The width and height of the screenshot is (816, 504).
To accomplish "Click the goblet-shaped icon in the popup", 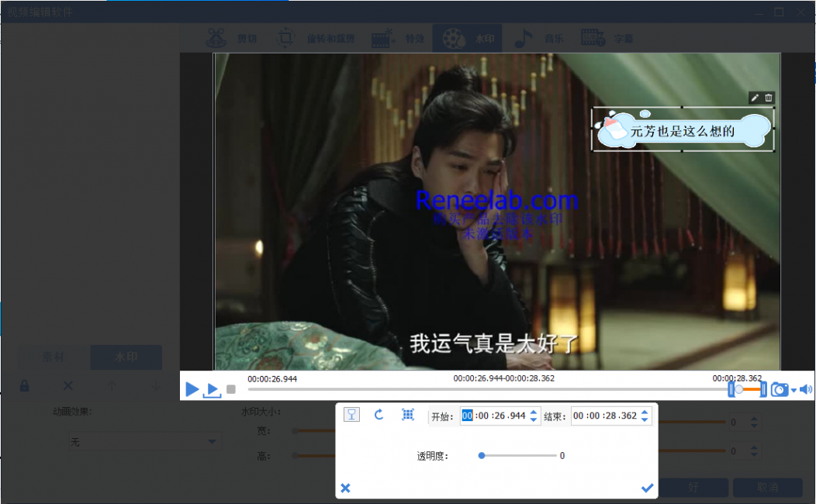I will [352, 415].
